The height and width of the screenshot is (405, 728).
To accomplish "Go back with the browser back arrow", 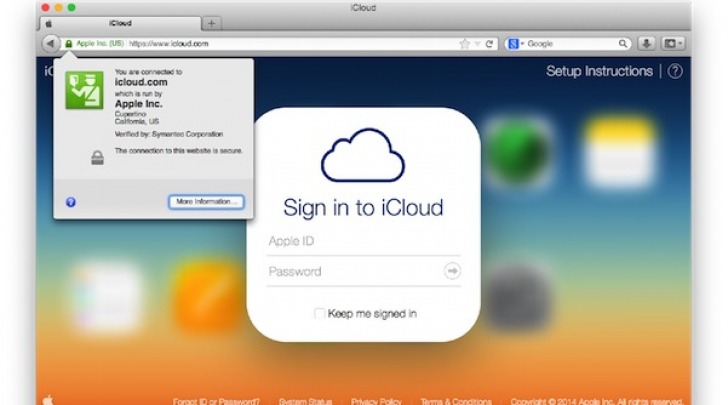I will 50,44.
